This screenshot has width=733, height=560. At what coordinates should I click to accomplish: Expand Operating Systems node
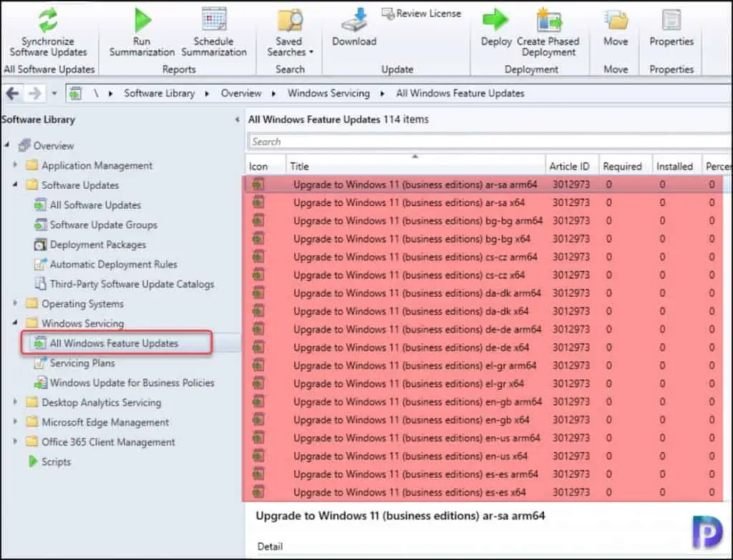pyautogui.click(x=15, y=303)
